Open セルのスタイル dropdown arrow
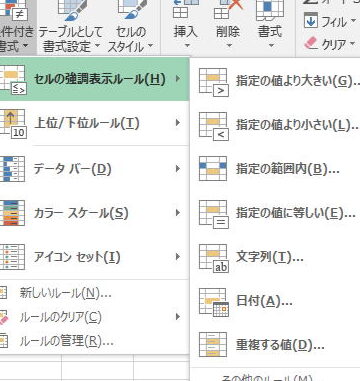Viewport: 360px width, 381px height. [x=150, y=45]
